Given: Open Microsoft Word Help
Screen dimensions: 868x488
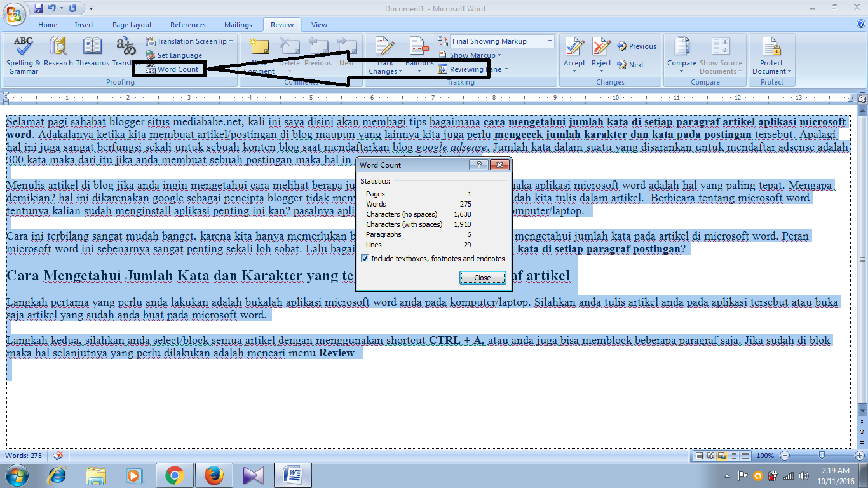Looking at the screenshot, I should (x=861, y=25).
